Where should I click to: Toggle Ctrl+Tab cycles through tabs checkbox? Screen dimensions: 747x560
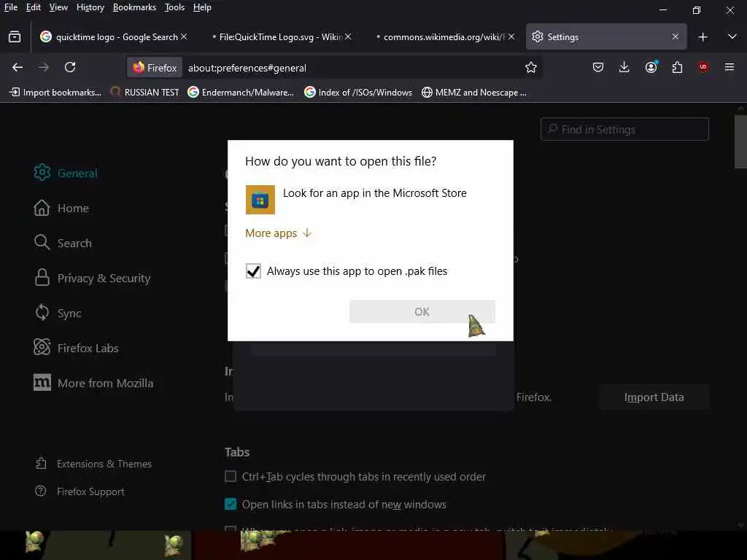pyautogui.click(x=231, y=477)
